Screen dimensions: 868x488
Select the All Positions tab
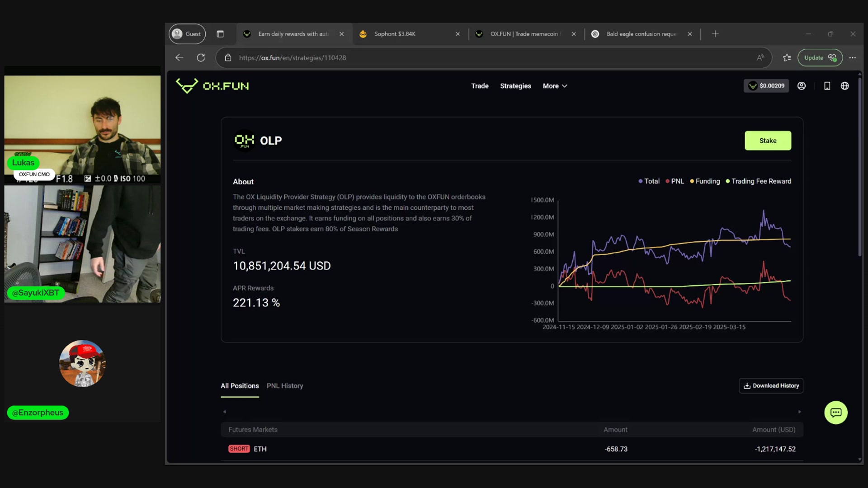tap(240, 386)
